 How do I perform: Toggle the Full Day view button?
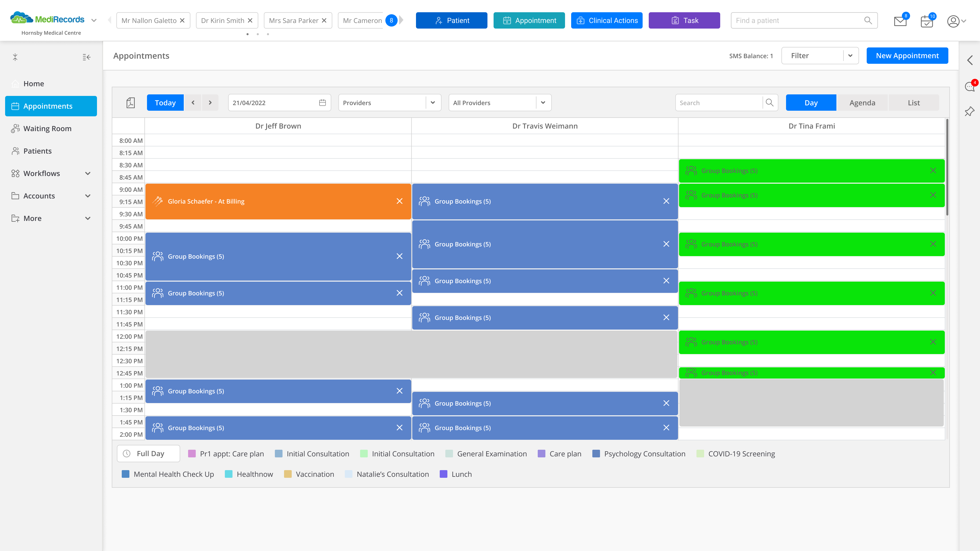click(x=148, y=454)
